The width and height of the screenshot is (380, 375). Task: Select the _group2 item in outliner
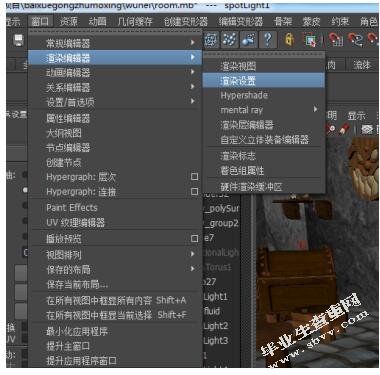pos(222,223)
